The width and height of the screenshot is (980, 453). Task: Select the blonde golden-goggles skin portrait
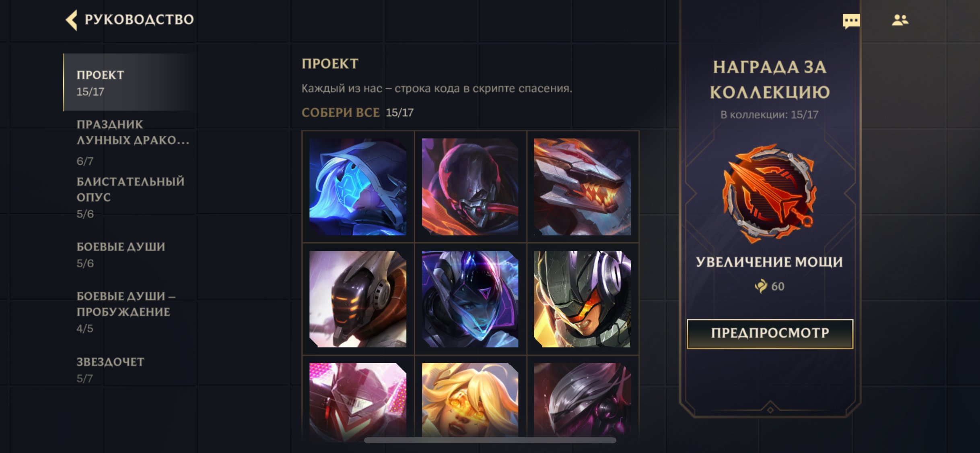tap(470, 401)
